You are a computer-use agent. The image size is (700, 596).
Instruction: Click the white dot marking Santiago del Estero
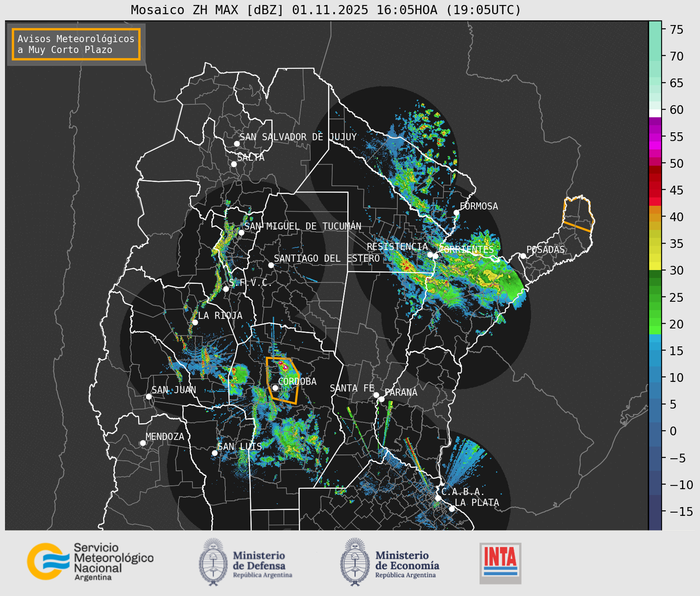(271, 265)
